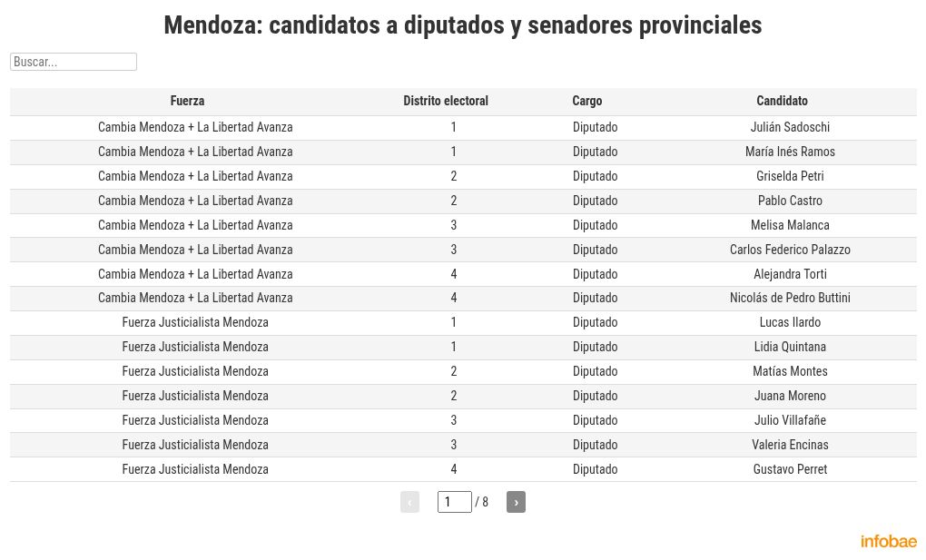Screen dimensions: 926x560
Task: Click the next page arrow button
Action: [516, 502]
